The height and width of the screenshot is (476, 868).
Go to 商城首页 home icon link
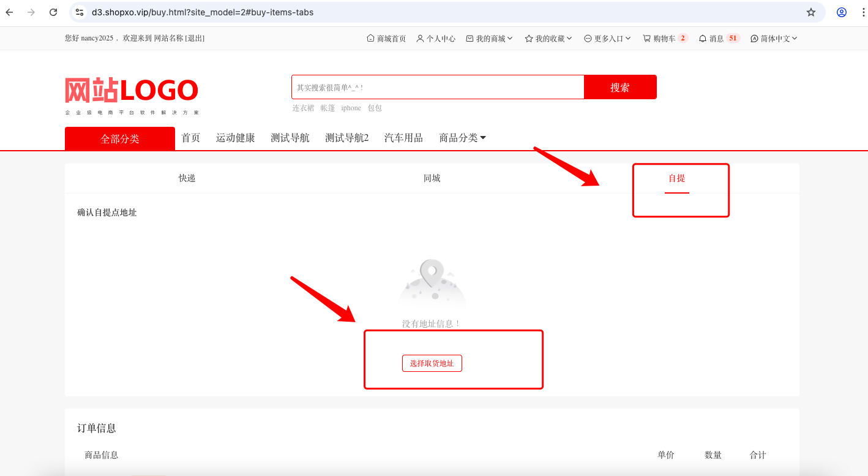(x=386, y=38)
